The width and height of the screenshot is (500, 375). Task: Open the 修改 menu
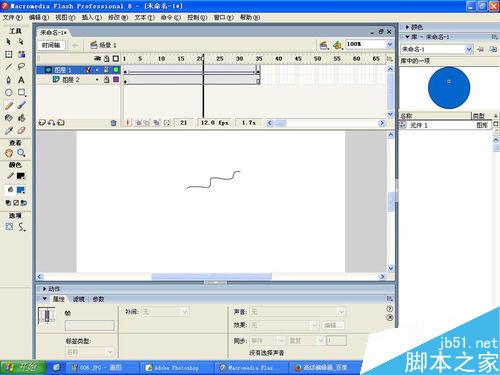pyautogui.click(x=118, y=17)
